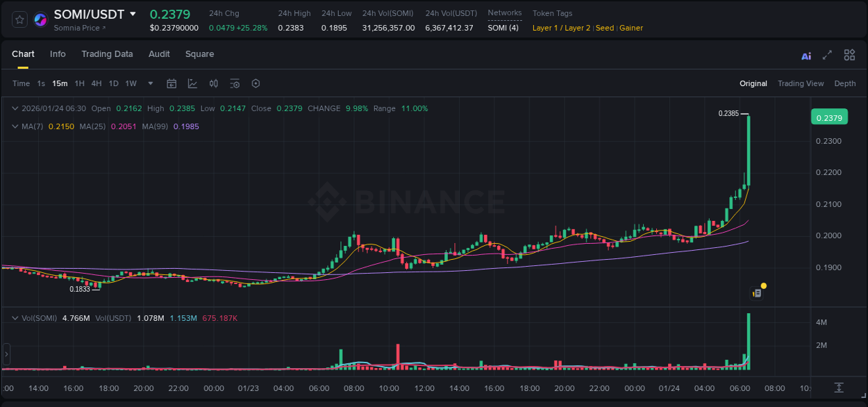Toggle the favorite star for SOMI/USDT
Screen dimensions: 868x407
19,19
